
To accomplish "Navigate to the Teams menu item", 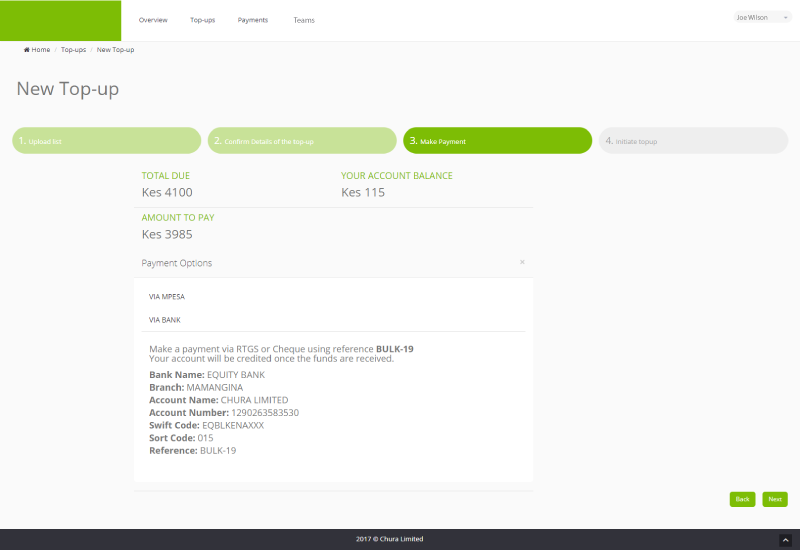I will click(x=304, y=20).
